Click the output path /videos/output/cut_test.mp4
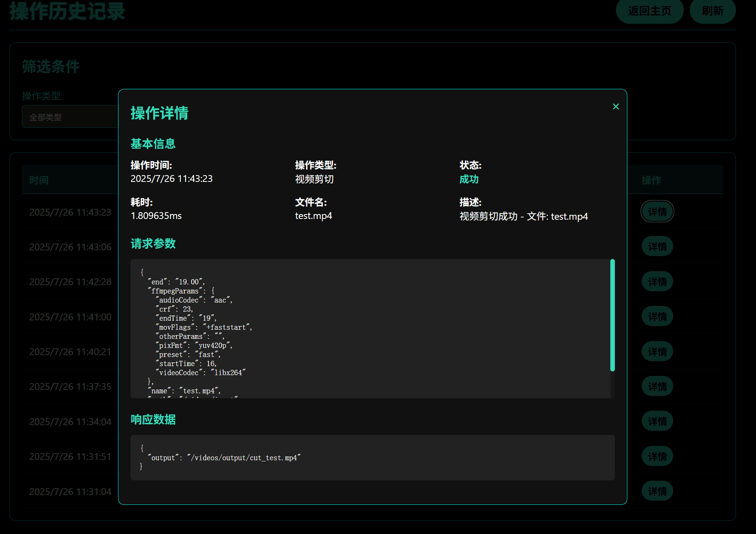The height and width of the screenshot is (534, 756). [x=244, y=458]
